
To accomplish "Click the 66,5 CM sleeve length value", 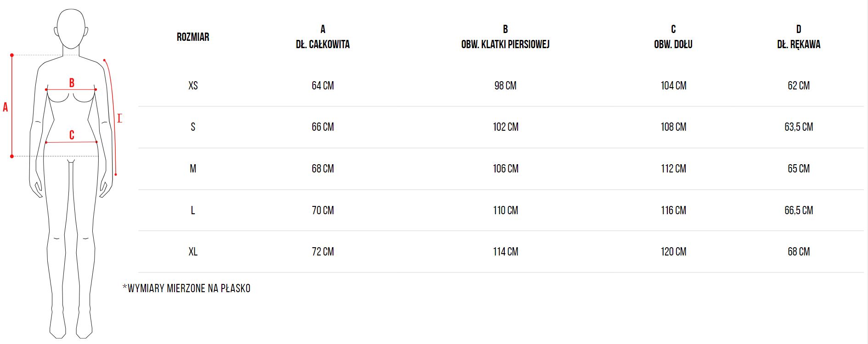I will point(799,211).
